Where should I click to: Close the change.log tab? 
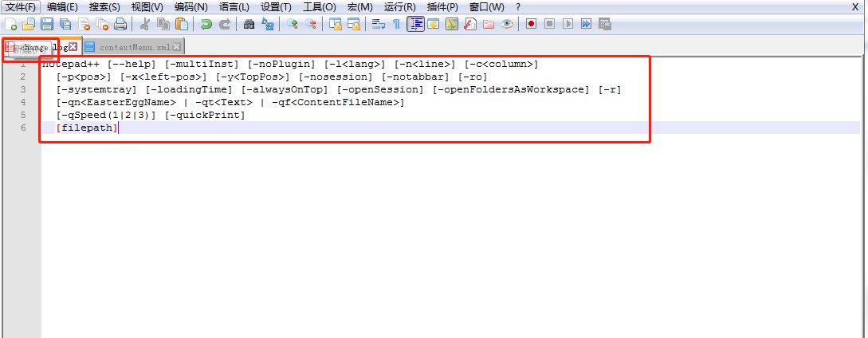73,47
